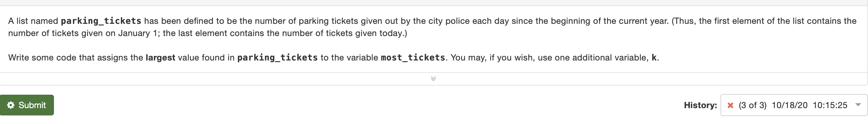Click the Submit button
The width and height of the screenshot is (868, 124).
click(27, 105)
